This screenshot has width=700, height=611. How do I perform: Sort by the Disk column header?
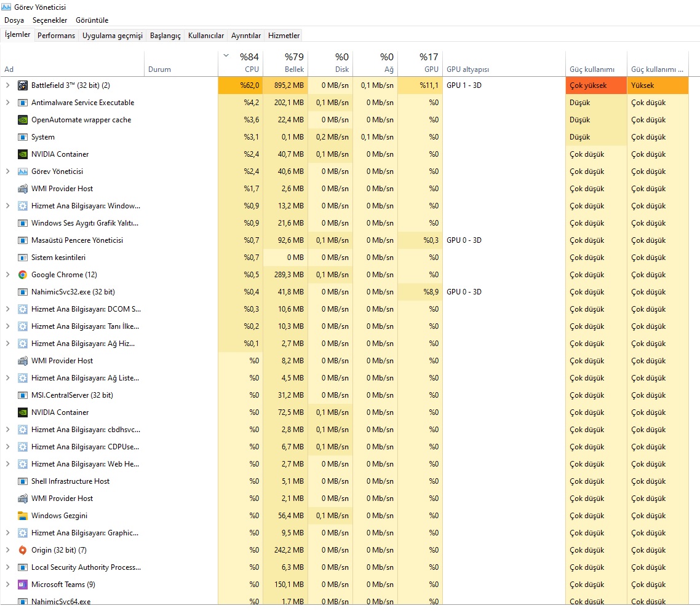[x=331, y=63]
